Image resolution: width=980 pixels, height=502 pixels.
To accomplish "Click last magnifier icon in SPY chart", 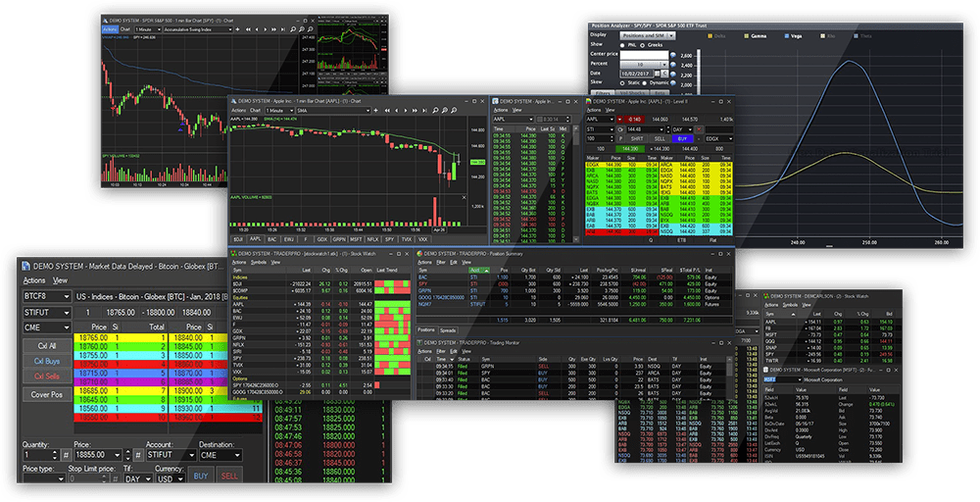I will [311, 29].
